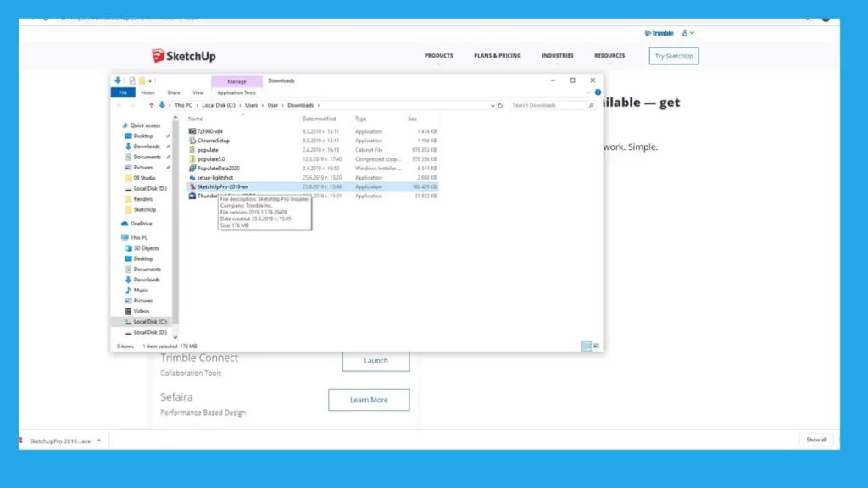
Task: Select the populate cabinet file icon
Action: pyautogui.click(x=192, y=150)
